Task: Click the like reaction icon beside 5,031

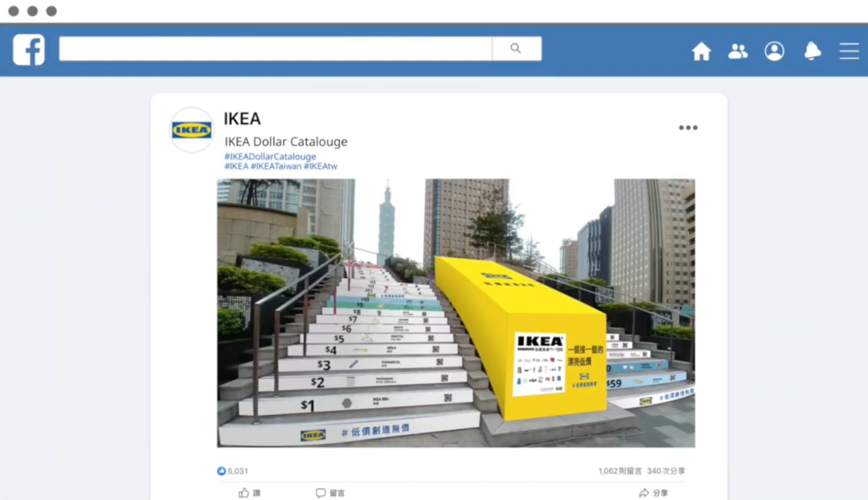Action: 222,471
